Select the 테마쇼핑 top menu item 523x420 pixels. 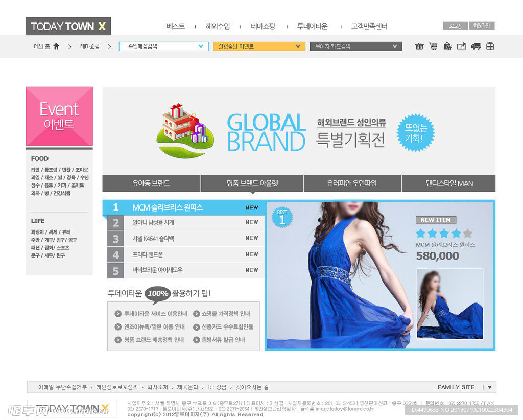[x=263, y=26]
